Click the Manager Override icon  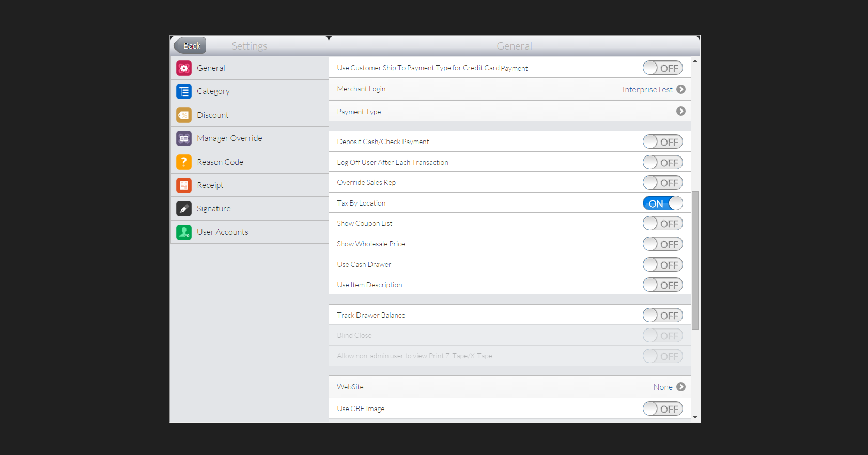pos(184,138)
